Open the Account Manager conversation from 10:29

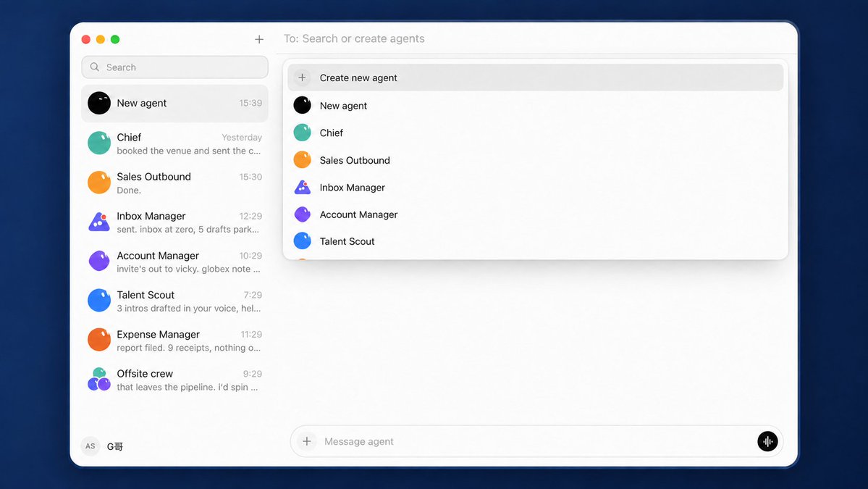[x=175, y=262]
